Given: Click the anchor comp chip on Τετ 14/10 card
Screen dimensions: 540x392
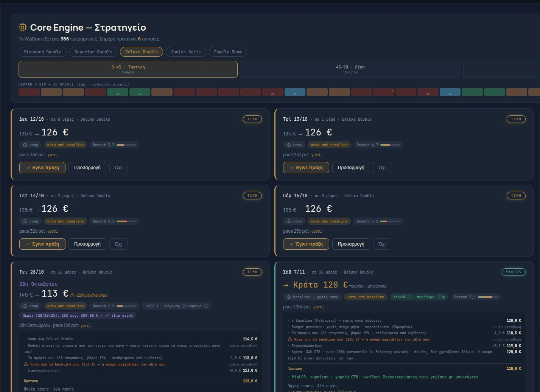Looking at the screenshot, I should click(x=31, y=221).
